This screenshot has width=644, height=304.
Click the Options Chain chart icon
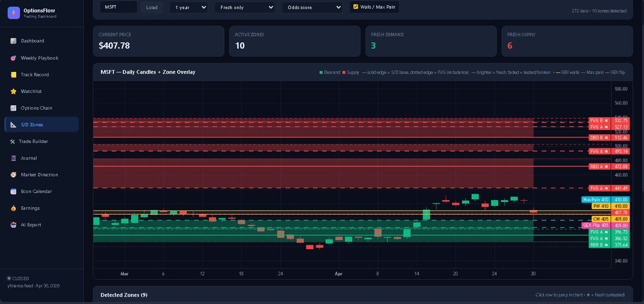point(13,108)
